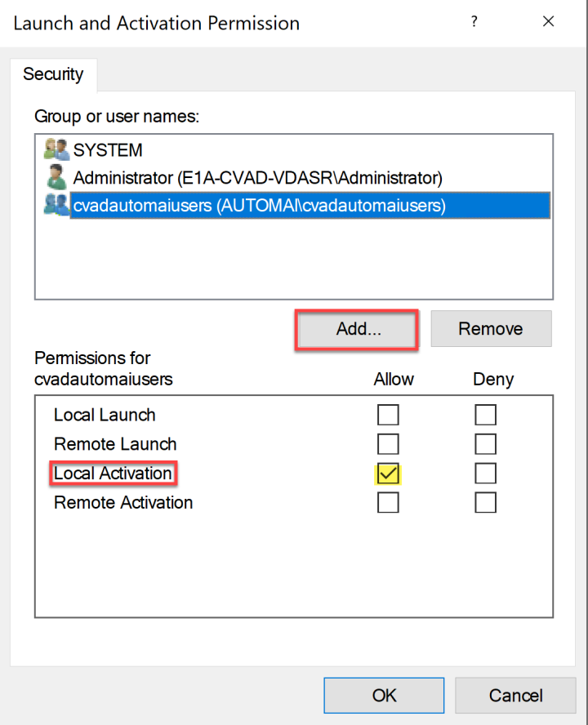This screenshot has width=588, height=725.
Task: Enable Allow for Remote Activation
Action: 388,503
